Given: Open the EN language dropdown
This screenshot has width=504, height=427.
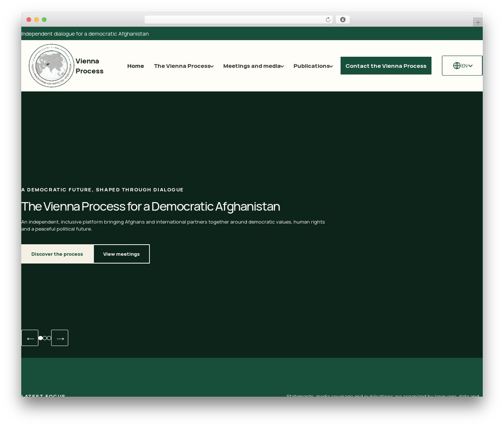Looking at the screenshot, I should click(462, 66).
